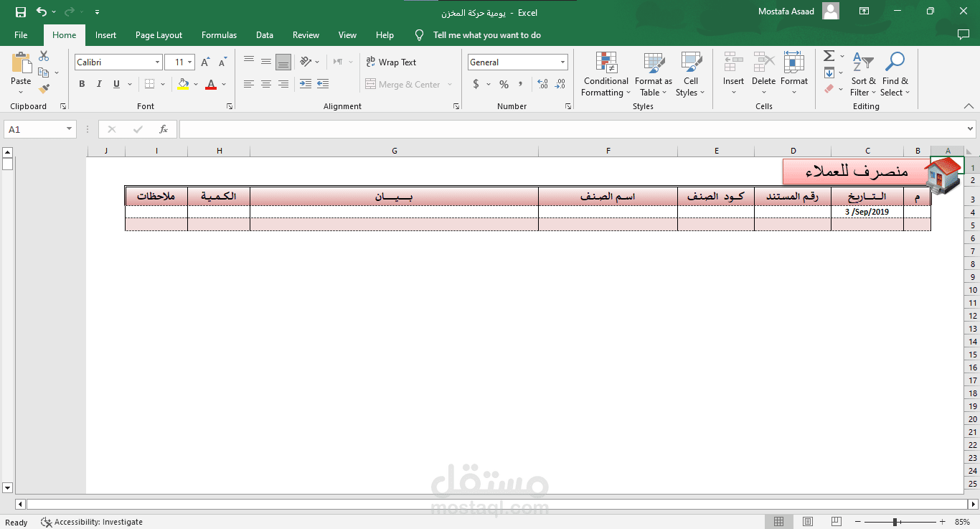The height and width of the screenshot is (529, 980).
Task: Center text horizontally
Action: [266, 84]
